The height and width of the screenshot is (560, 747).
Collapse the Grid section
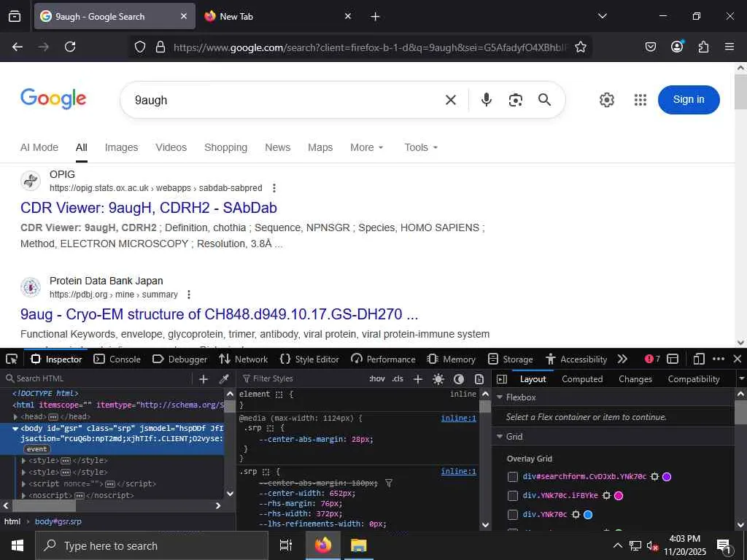tap(500, 437)
